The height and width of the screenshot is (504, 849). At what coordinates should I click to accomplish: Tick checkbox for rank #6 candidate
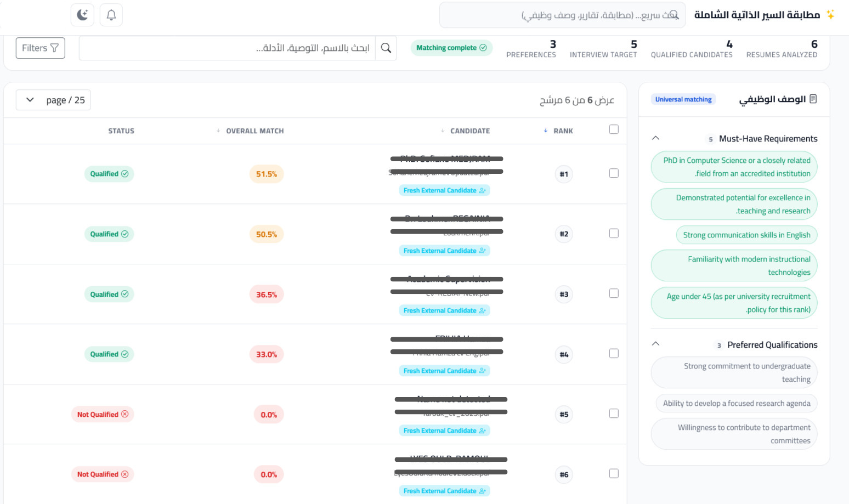pos(614,474)
